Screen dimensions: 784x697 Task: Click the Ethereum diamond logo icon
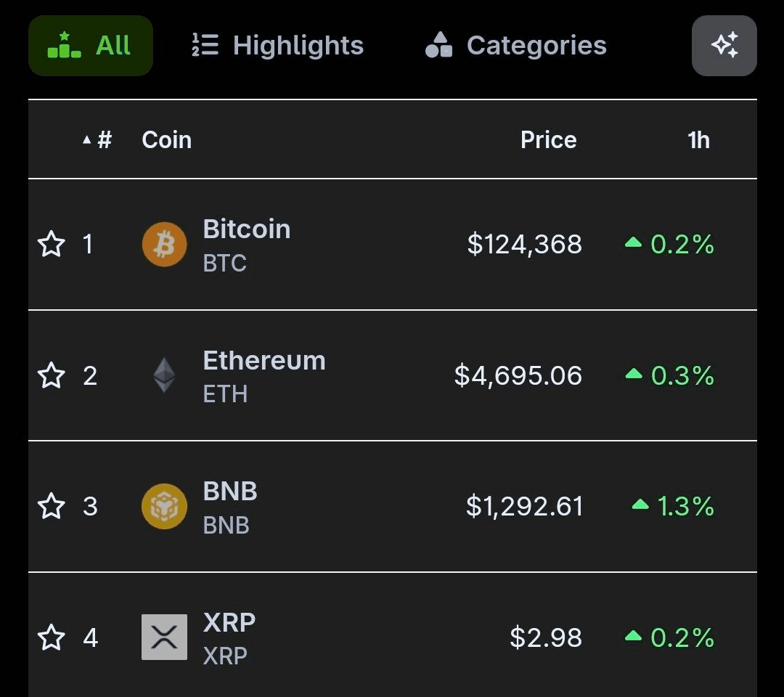coord(164,375)
